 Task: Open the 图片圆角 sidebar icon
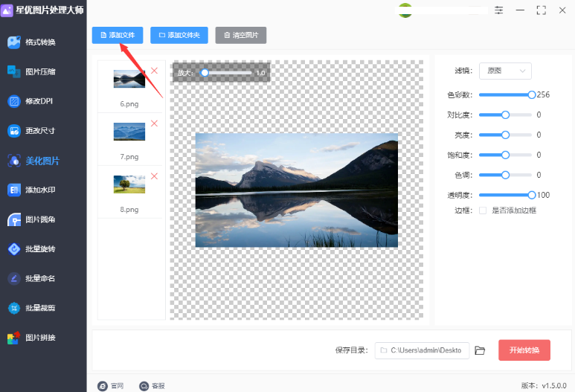point(14,219)
